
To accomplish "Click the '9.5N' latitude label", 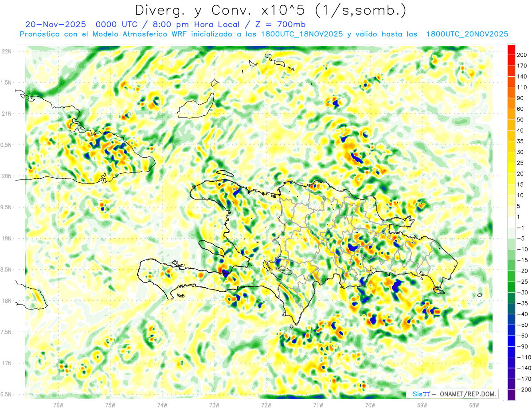I will pos(7,207).
